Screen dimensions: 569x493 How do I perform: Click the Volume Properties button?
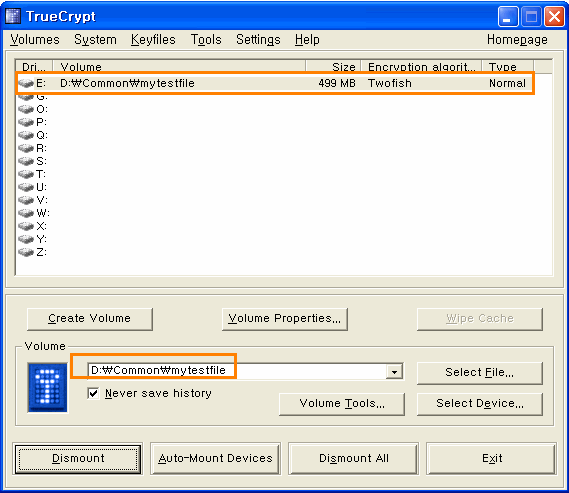[x=284, y=319]
